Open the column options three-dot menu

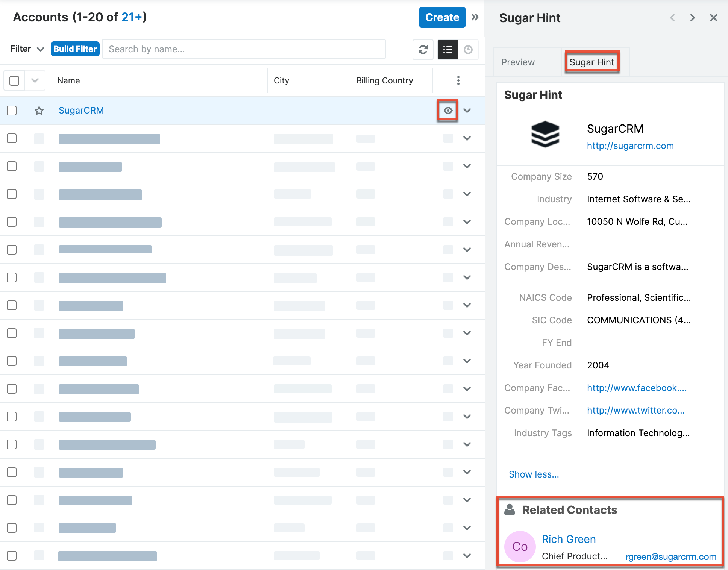pyautogui.click(x=458, y=80)
